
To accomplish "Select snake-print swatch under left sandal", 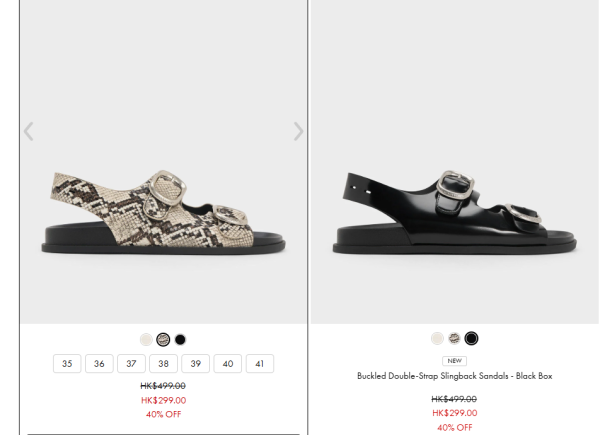I will coord(163,340).
